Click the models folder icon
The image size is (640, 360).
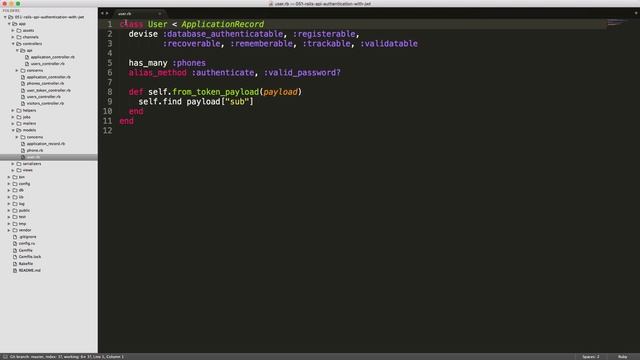coord(19,130)
